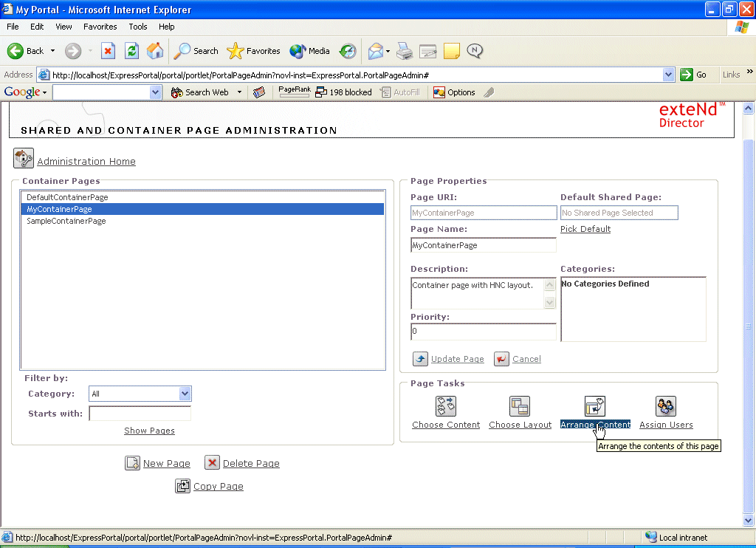Click the page scrollbar down arrow
The width and height of the screenshot is (756, 548).
click(749, 520)
